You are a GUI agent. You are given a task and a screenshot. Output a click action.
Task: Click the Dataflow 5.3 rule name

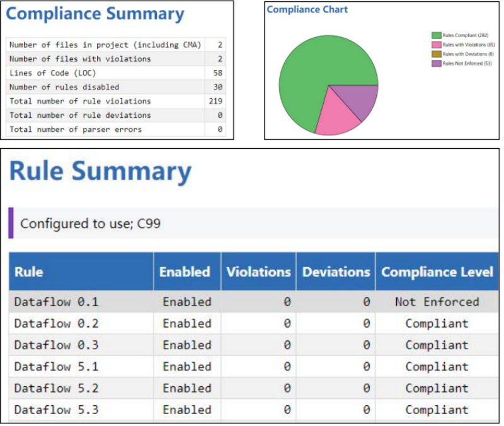56,410
